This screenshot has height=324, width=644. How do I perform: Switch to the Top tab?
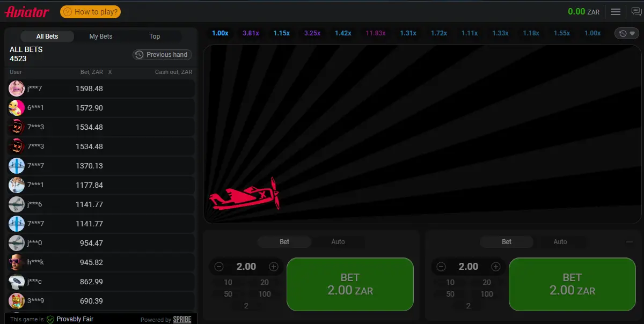point(155,36)
